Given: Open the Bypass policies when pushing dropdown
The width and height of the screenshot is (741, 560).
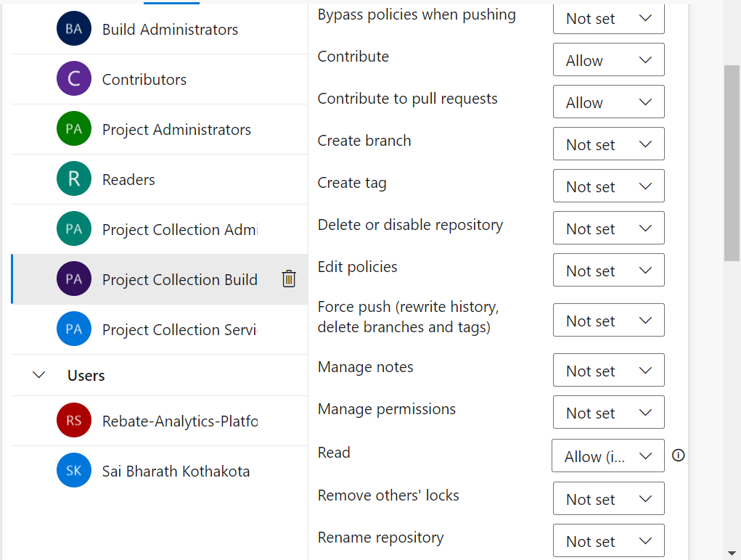Looking at the screenshot, I should click(608, 19).
